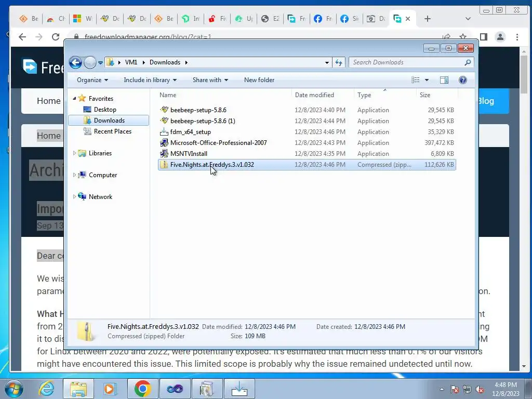The width and height of the screenshot is (532, 399).
Task: Open the Organize menu
Action: (x=92, y=80)
